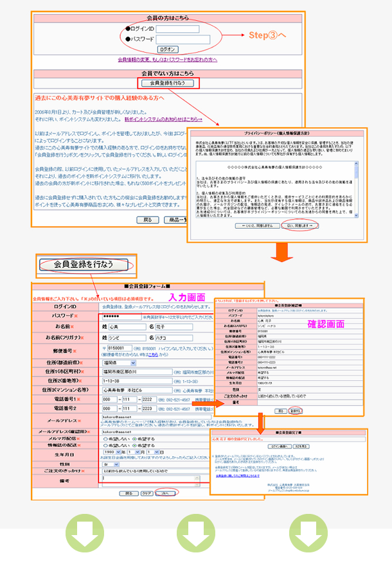Click the red 過去にこの心美寿有夢サイト heading text
The image size is (392, 564).
[x=100, y=98]
